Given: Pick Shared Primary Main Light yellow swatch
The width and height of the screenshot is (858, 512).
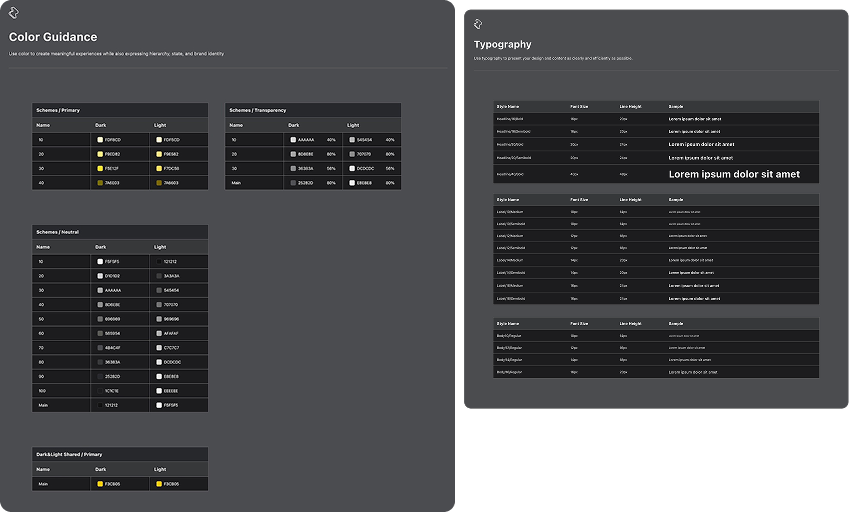Looking at the screenshot, I should click(x=159, y=484).
